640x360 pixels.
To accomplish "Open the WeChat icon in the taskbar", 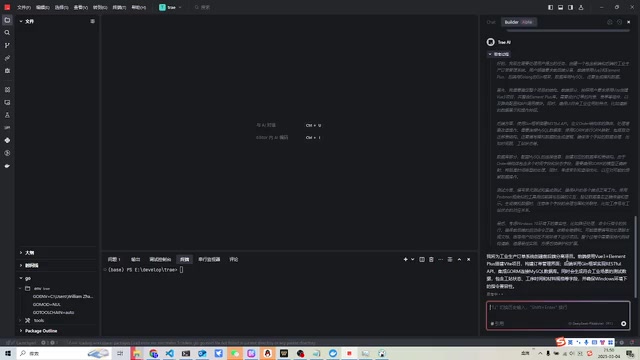I will tap(235, 353).
